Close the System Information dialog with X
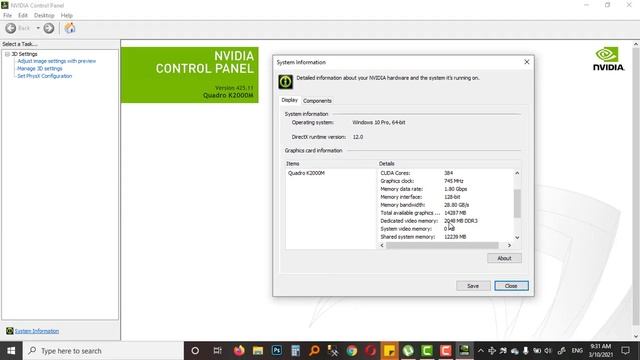The height and width of the screenshot is (360, 640). [527, 62]
